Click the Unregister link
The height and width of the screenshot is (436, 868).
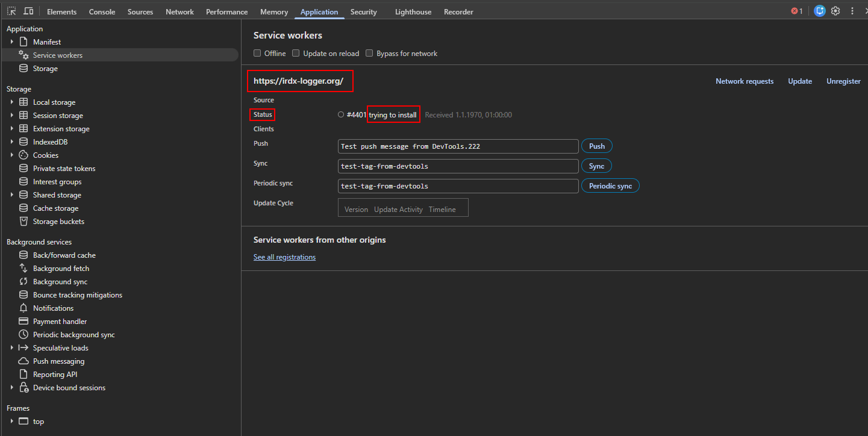843,81
